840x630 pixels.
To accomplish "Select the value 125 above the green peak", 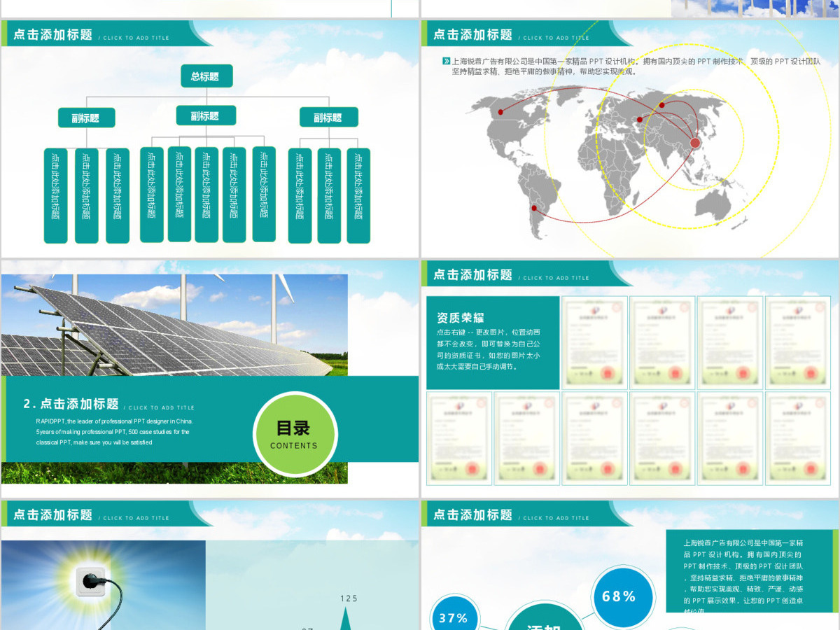I will coord(349,598).
